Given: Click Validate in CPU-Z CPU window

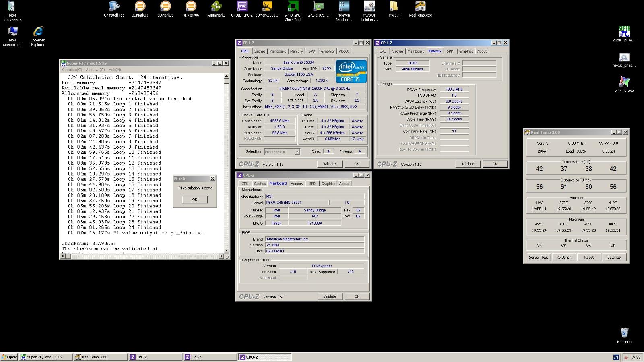Looking at the screenshot, I should tap(329, 164).
